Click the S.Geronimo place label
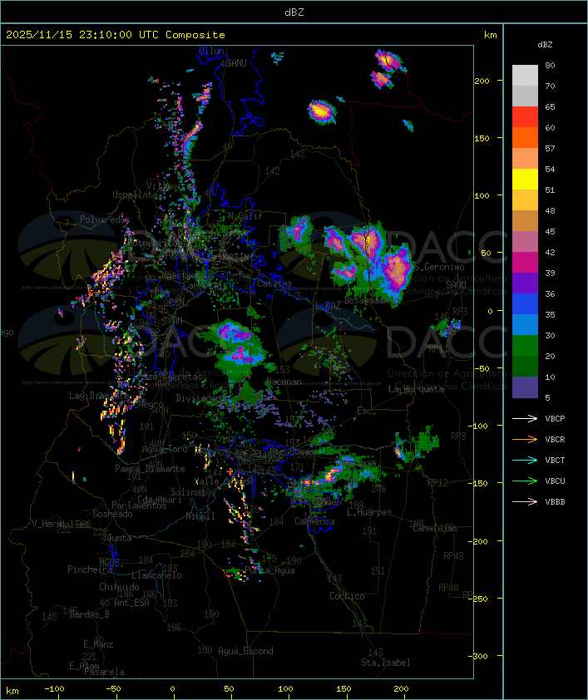 click(x=439, y=267)
